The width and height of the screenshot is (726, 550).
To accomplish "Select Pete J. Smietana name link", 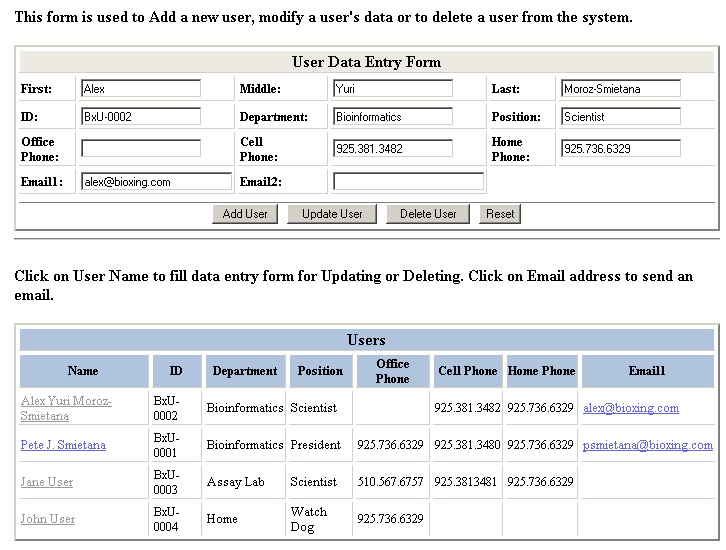I will (63, 445).
